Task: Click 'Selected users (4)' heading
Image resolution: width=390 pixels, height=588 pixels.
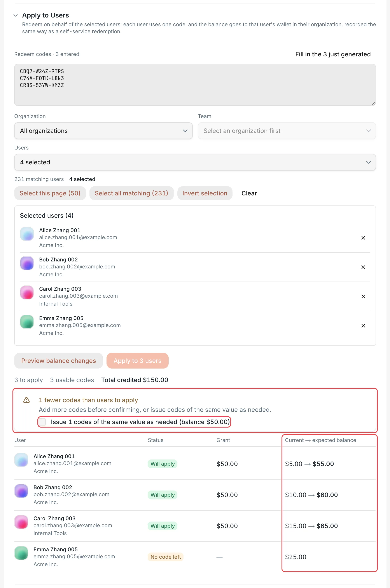Action: [47, 216]
